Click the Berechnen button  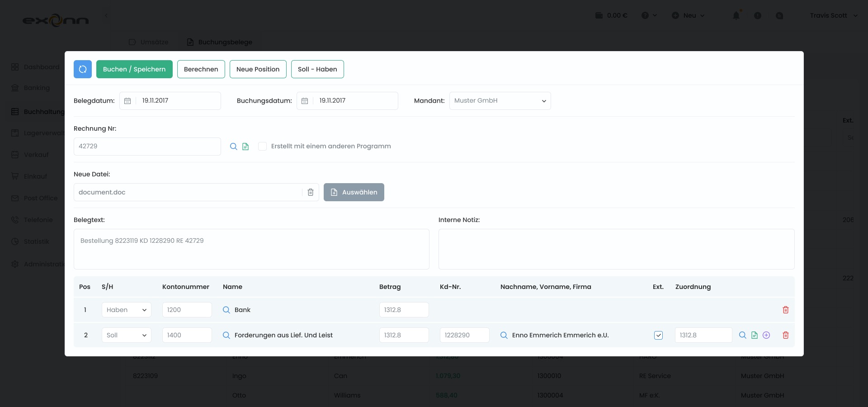point(201,69)
